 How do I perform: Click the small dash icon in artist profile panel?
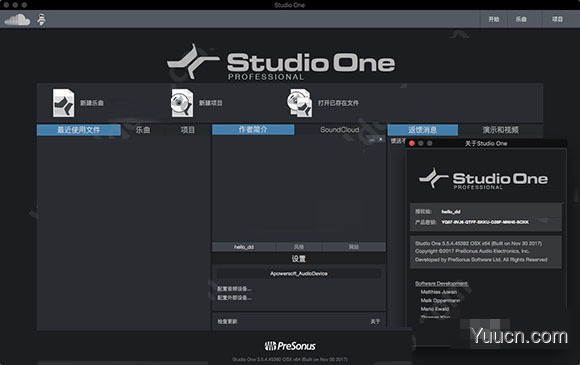coord(372,139)
